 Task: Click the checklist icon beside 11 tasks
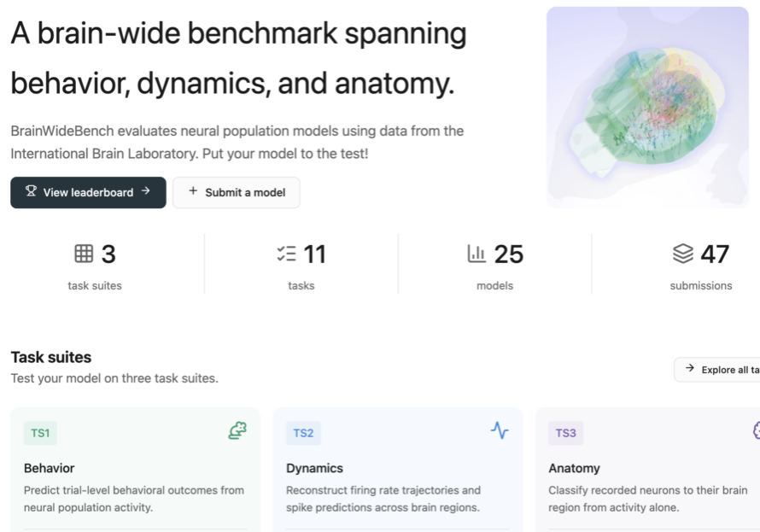click(x=286, y=254)
